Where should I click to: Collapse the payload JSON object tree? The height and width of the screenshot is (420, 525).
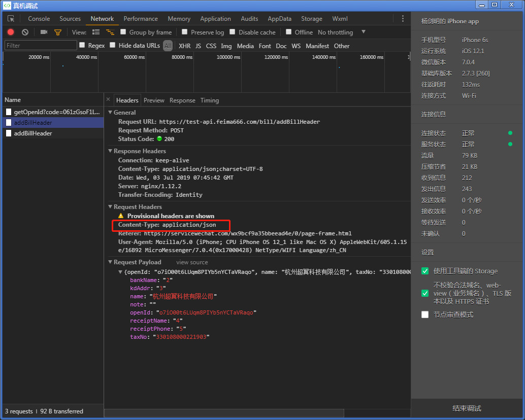coord(120,272)
